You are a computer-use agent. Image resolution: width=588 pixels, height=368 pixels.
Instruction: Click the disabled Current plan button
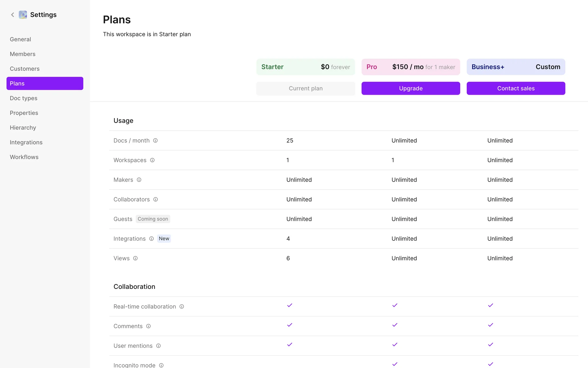point(305,88)
